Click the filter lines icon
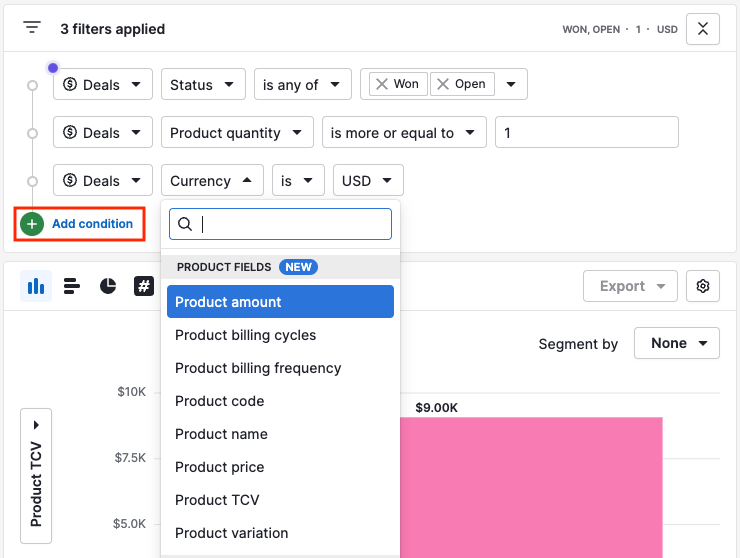This screenshot has height=558, width=740. (32, 28)
